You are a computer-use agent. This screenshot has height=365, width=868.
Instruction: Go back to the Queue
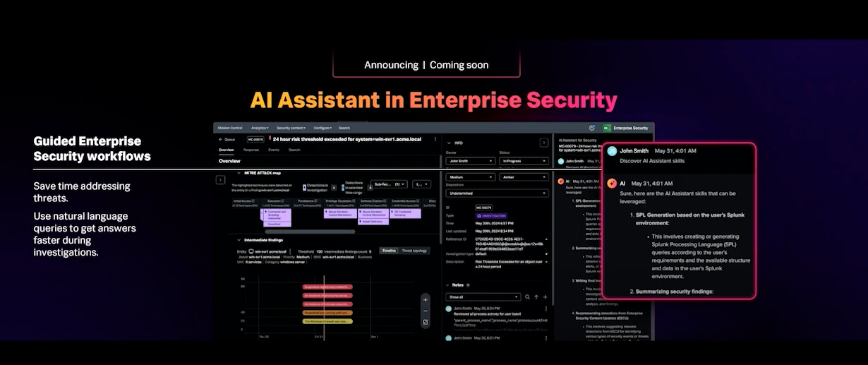(227, 140)
